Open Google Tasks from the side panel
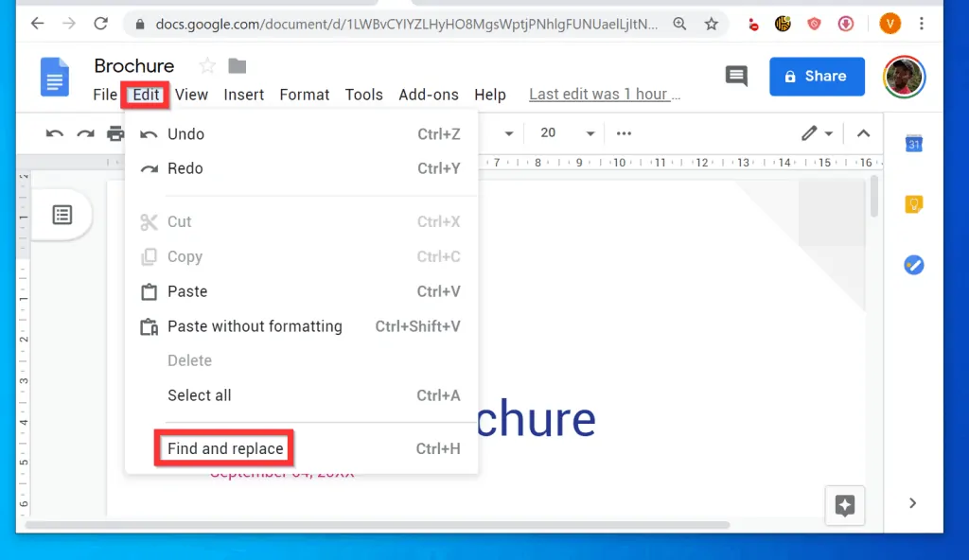The image size is (969, 560). tap(913, 265)
